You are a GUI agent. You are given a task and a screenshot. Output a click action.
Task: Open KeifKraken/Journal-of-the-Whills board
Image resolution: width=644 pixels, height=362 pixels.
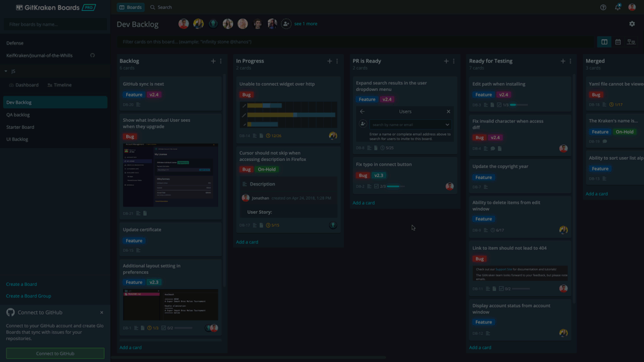[39, 55]
